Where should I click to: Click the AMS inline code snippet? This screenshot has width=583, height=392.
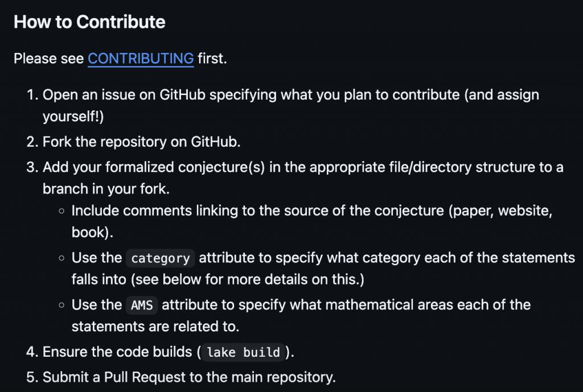coord(142,306)
